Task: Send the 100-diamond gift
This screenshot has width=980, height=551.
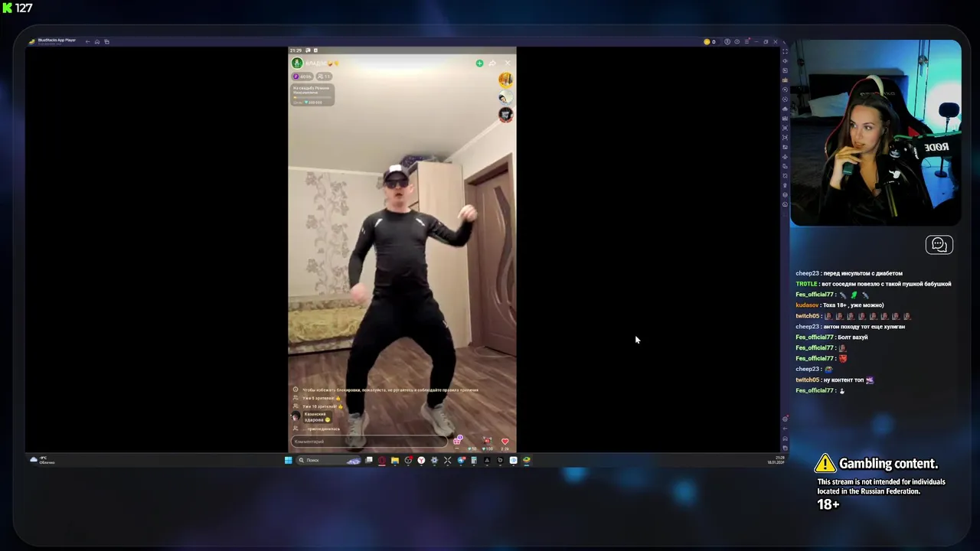Action: [x=487, y=442]
